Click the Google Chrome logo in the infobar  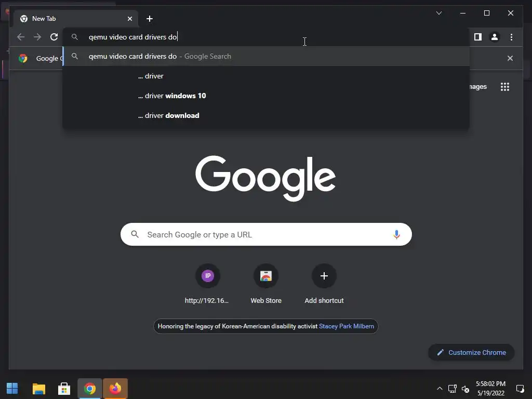23,58
